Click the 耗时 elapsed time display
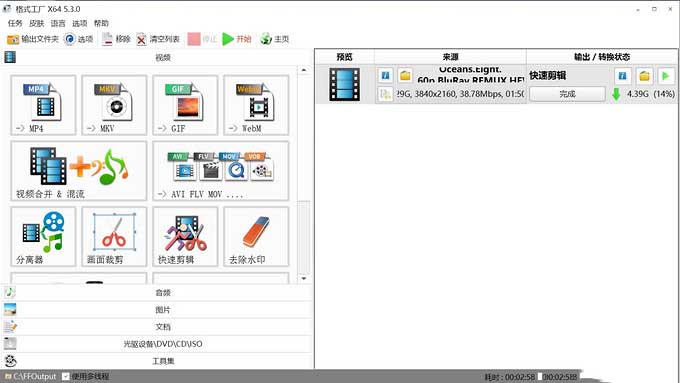Screen dimensions: 680x383 point(510,377)
